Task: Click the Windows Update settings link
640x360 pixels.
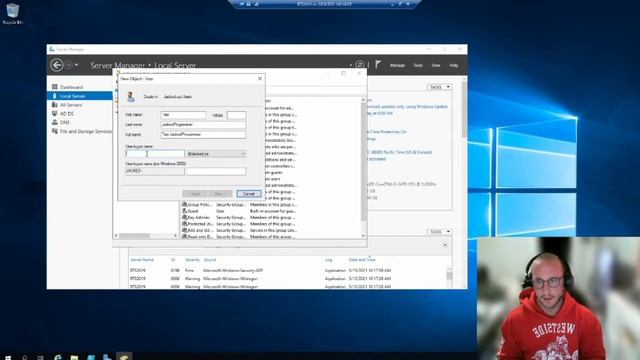Action: 408,107
